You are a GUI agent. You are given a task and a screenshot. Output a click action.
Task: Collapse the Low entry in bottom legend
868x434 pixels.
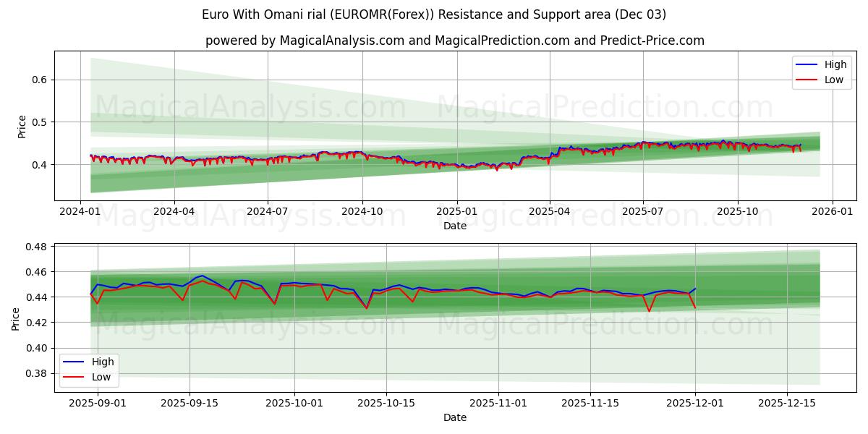coord(102,377)
